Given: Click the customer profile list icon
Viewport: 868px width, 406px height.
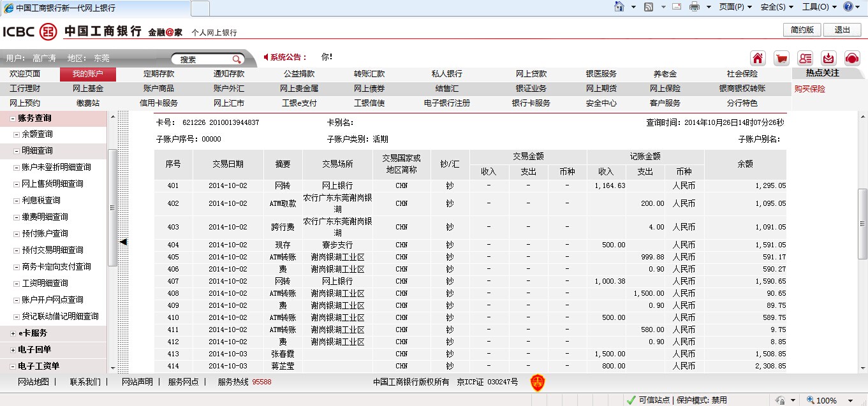Looking at the screenshot, I should pos(805,58).
